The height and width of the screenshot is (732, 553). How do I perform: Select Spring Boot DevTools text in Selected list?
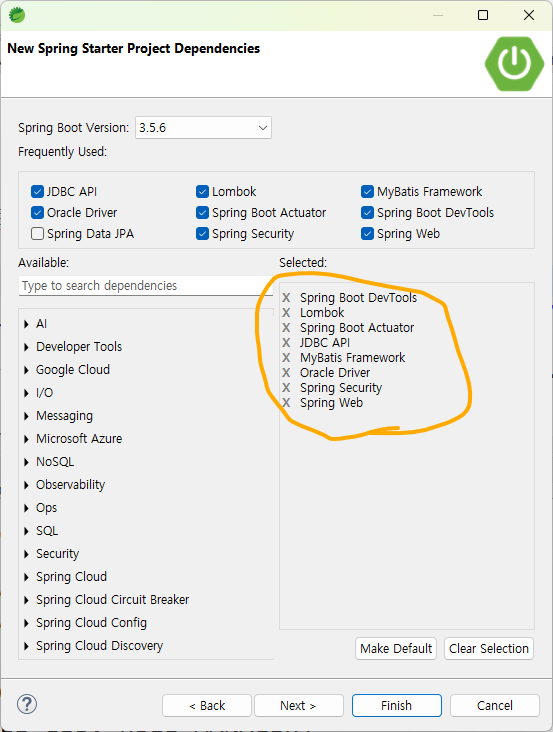point(358,298)
